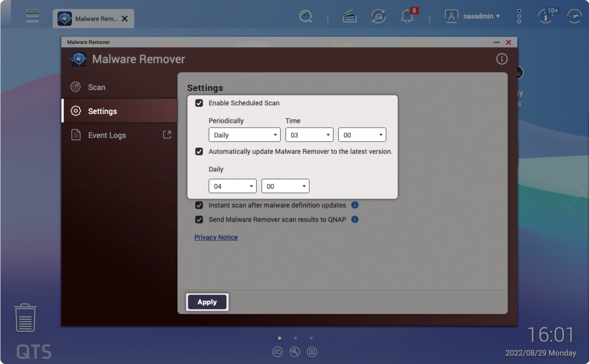The image size is (589, 364).
Task: Go to next desktop page arrow
Action: coord(577,192)
